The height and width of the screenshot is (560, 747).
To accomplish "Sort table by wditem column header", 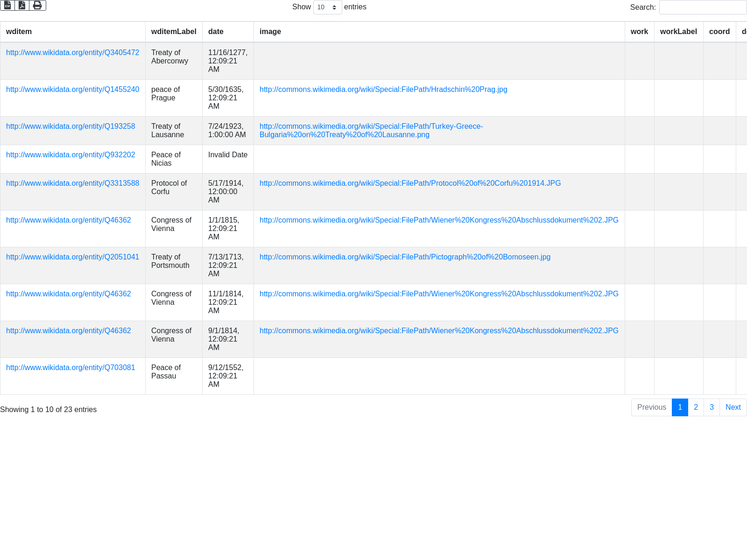I will pyautogui.click(x=19, y=32).
